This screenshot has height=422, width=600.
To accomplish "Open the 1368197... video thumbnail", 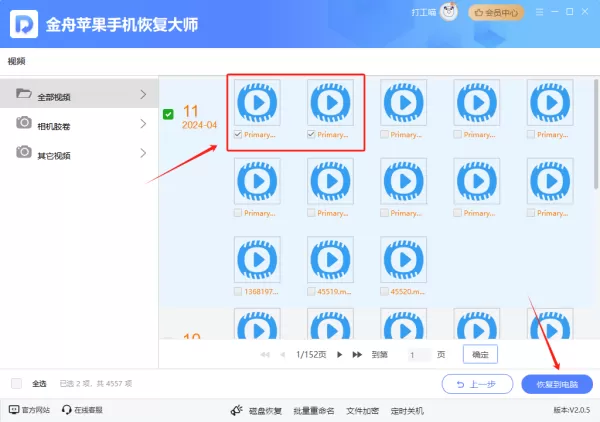I will point(257,259).
